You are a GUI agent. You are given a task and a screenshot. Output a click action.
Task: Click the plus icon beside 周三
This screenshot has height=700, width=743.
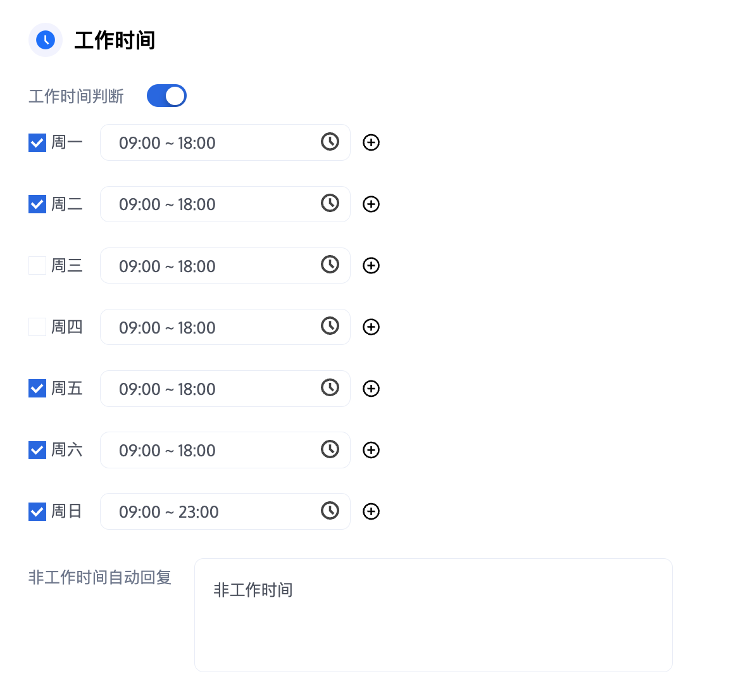tap(371, 265)
